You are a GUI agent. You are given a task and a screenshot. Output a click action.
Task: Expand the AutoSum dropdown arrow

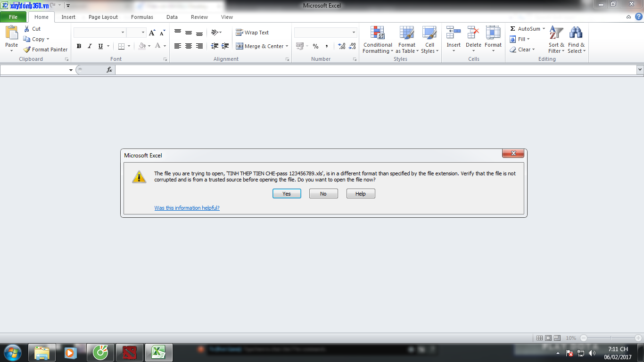point(544,29)
